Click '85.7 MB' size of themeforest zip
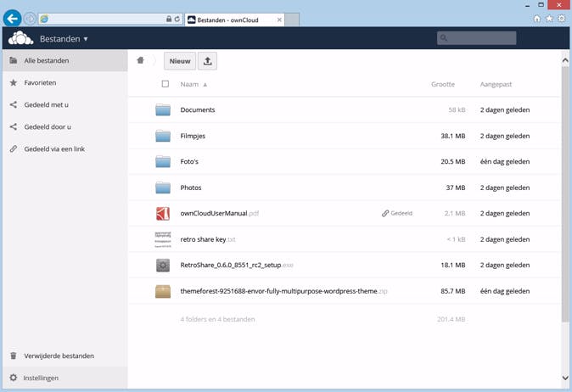This screenshot has height=392, width=572. click(452, 291)
